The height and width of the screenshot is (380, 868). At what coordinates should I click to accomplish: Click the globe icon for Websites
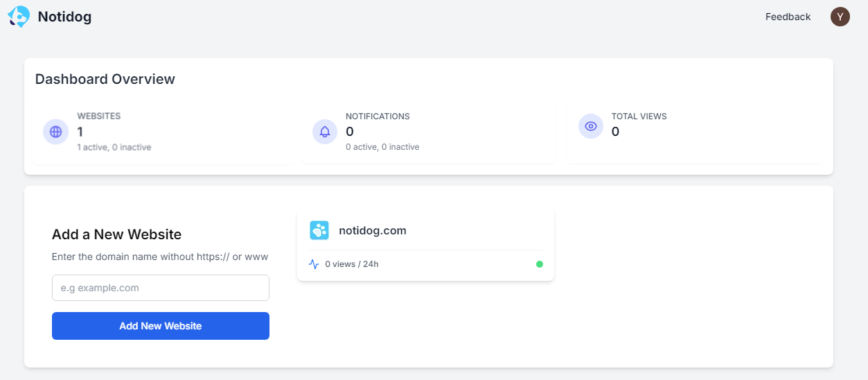pyautogui.click(x=55, y=132)
